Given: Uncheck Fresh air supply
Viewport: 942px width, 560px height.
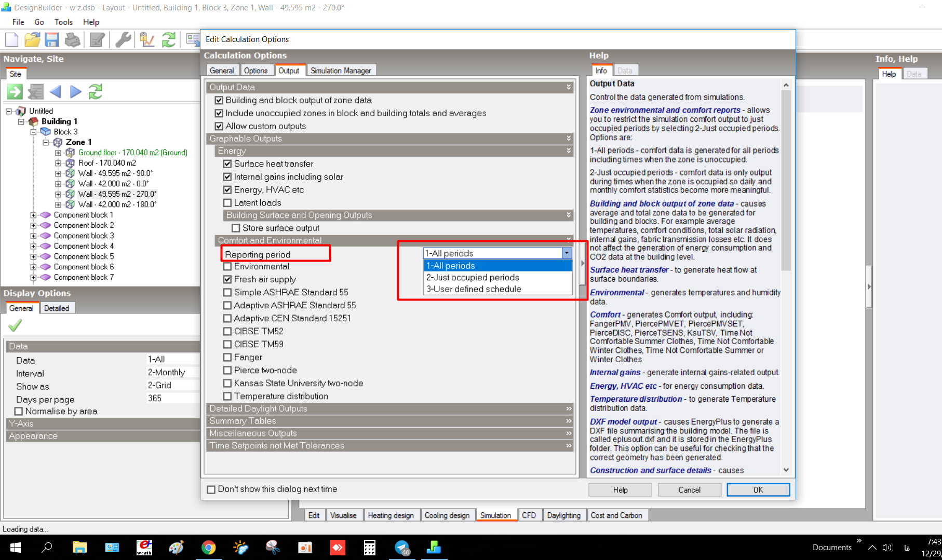Looking at the screenshot, I should coord(227,279).
